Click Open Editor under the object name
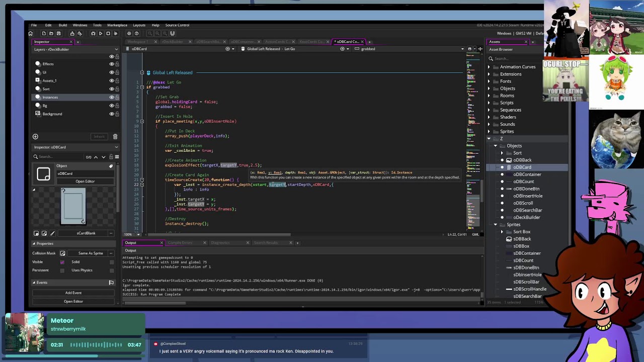The image size is (644, 362). click(85, 182)
